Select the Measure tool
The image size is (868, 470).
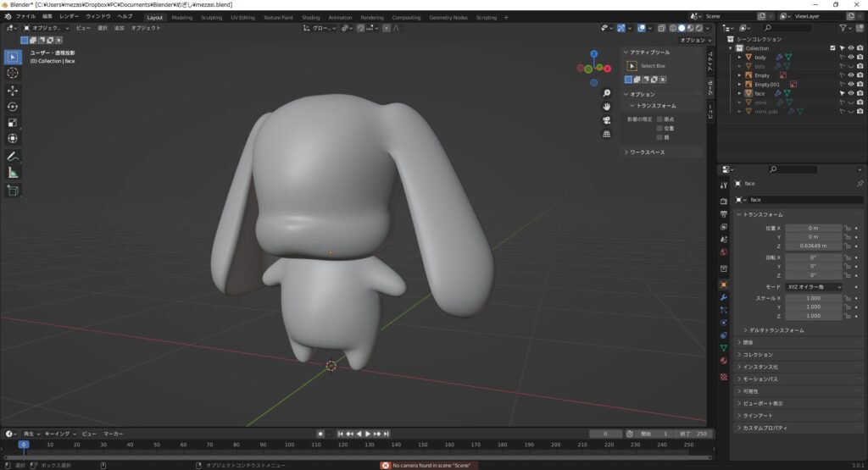point(13,173)
